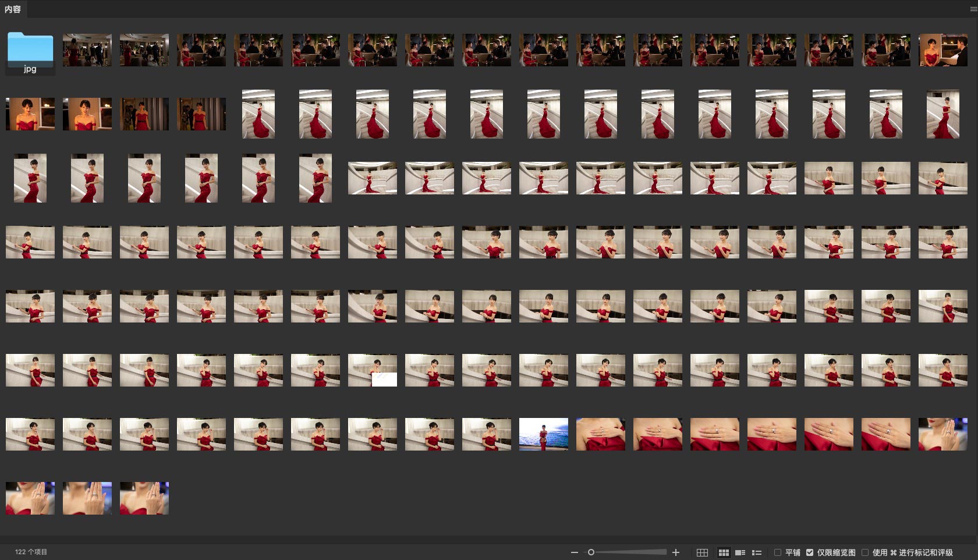978x560 pixels.
Task: Toggle the grid lock icon
Action: pos(703,552)
